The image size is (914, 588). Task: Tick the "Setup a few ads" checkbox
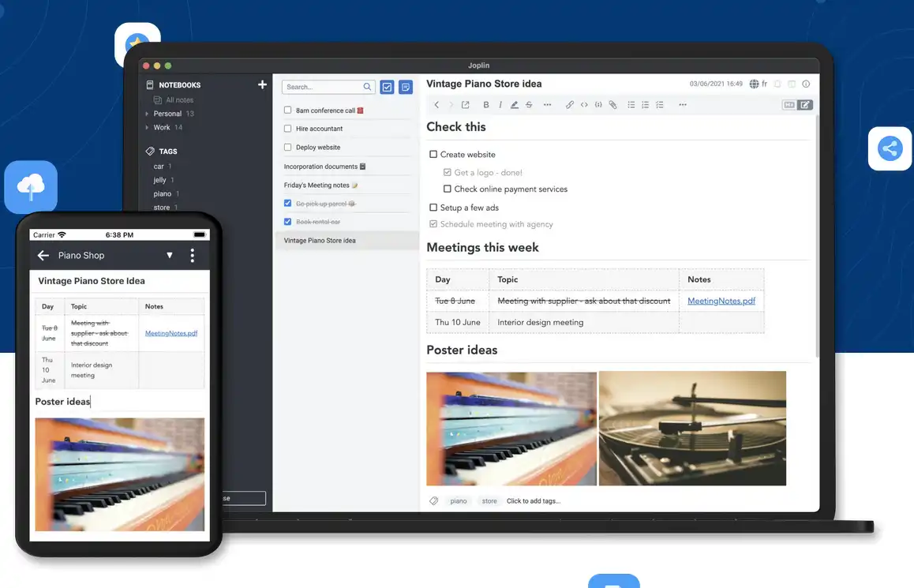click(433, 208)
